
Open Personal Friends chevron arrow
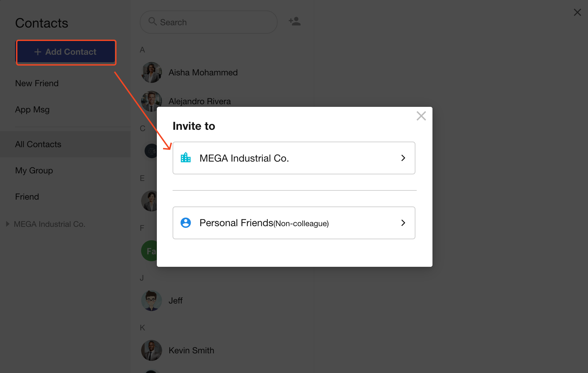click(403, 223)
